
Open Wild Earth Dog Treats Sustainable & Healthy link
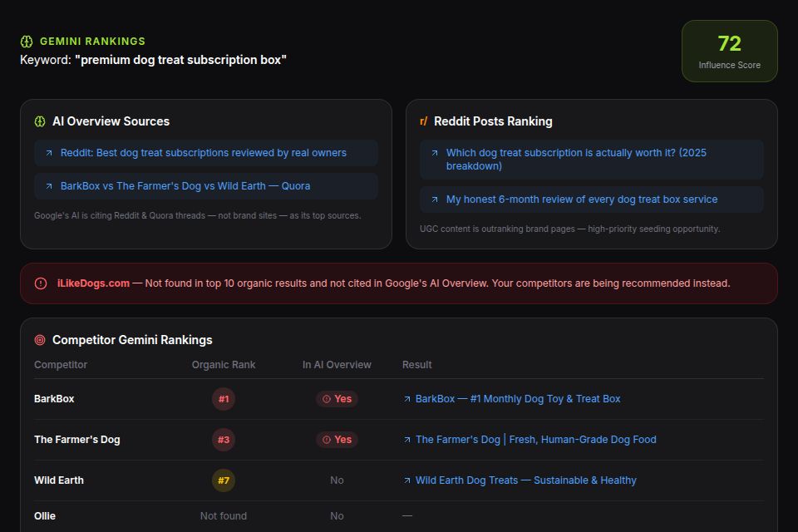[x=525, y=480]
